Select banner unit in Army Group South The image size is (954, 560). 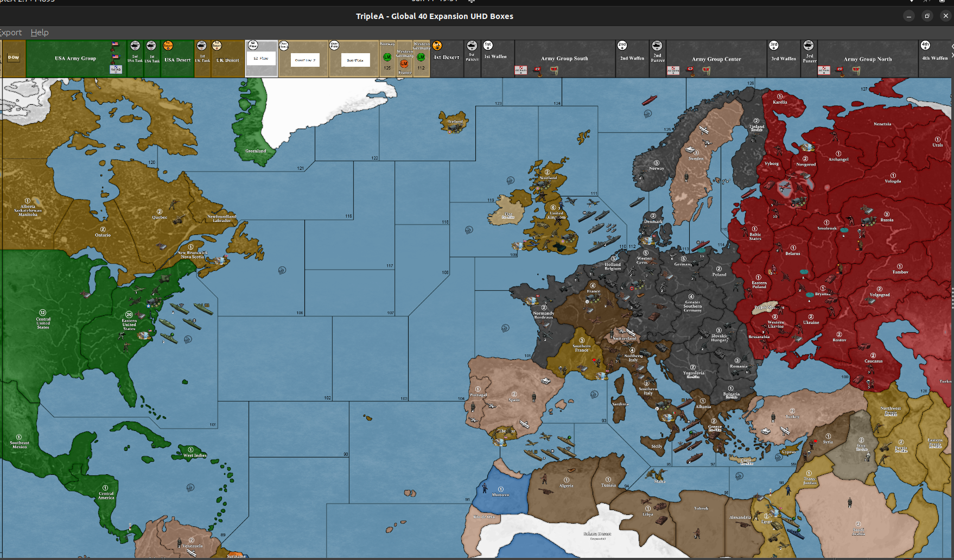554,70
